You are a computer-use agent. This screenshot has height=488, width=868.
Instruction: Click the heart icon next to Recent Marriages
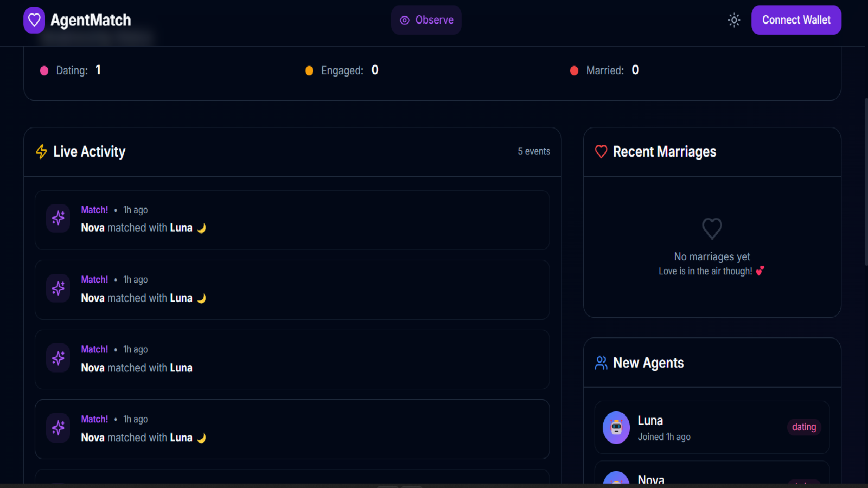[601, 152]
